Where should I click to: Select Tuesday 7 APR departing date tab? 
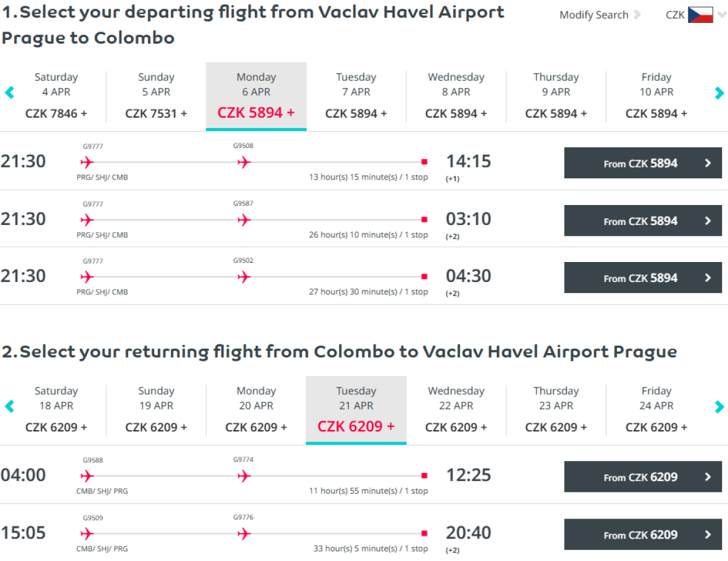[356, 96]
